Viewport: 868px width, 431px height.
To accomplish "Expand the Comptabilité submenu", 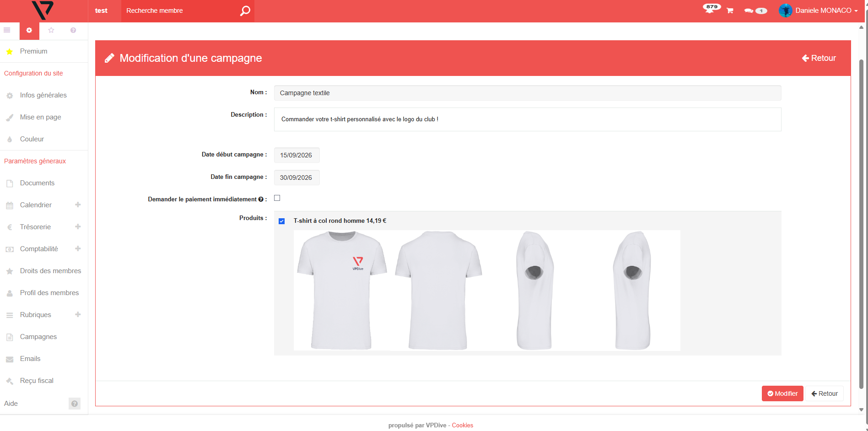I will tap(78, 248).
